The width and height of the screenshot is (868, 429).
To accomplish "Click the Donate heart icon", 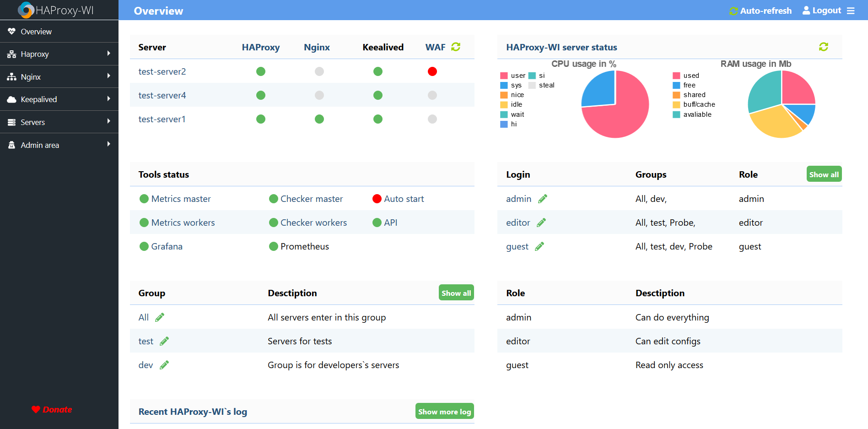I will coord(36,409).
